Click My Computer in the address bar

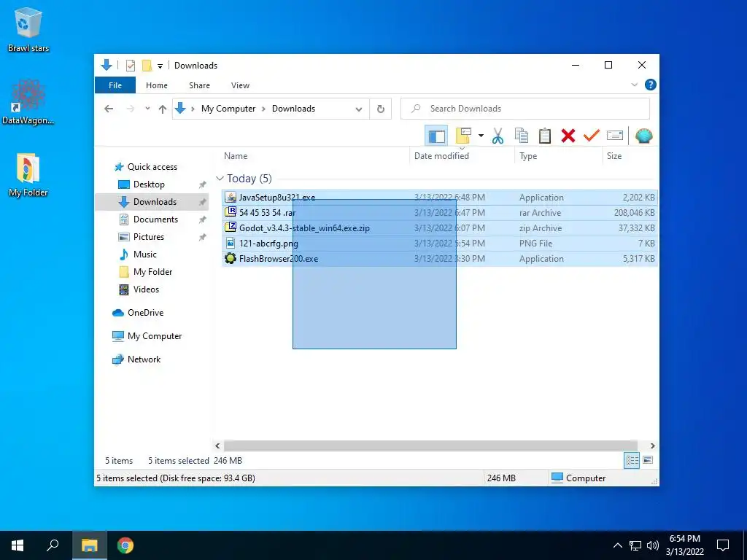[228, 109]
